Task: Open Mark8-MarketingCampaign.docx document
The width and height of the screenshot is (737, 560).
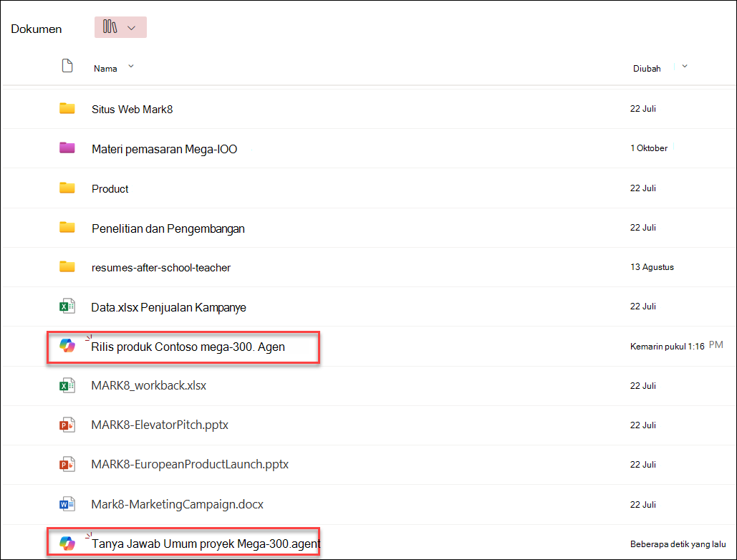Action: [177, 505]
